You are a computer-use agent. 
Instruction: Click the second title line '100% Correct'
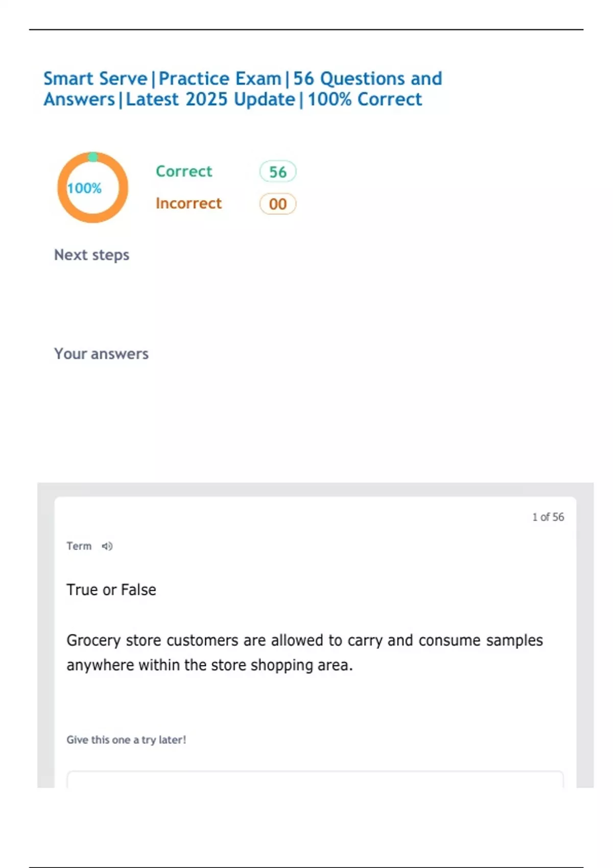(364, 100)
